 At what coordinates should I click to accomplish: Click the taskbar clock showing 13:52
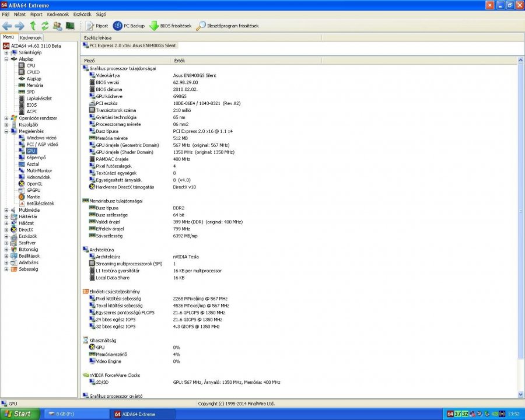coord(513,414)
